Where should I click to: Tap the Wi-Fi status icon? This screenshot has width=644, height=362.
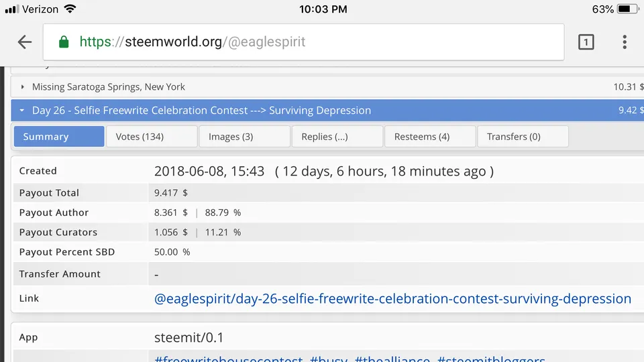coord(70,9)
